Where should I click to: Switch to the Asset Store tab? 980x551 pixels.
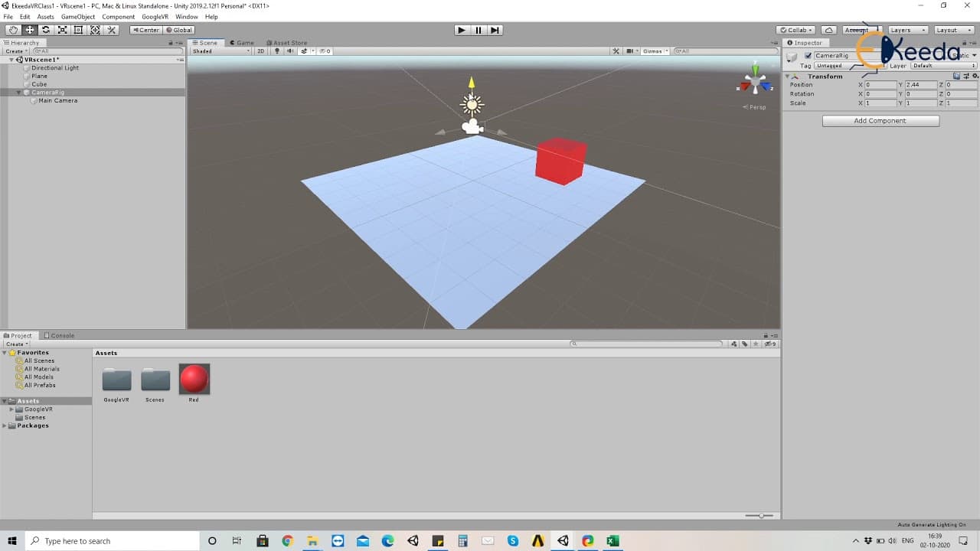(286, 43)
